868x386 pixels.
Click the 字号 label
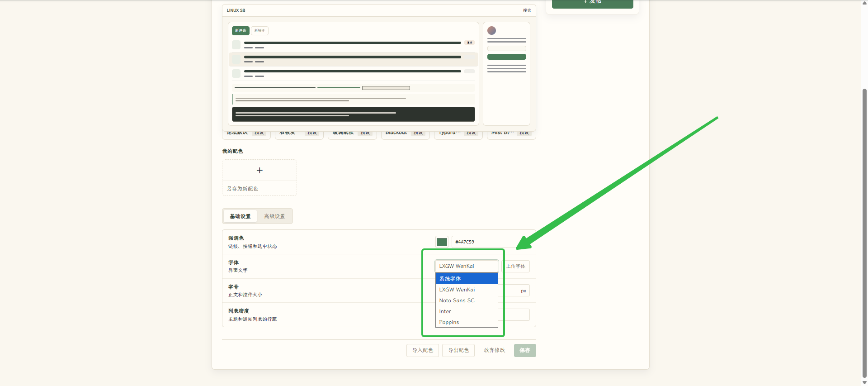(233, 287)
